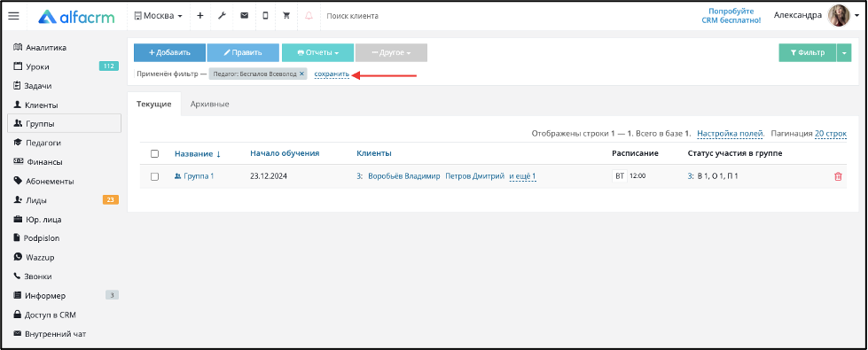The width and height of the screenshot is (868, 350).
Task: Open the hamburger menu
Action: 14,16
